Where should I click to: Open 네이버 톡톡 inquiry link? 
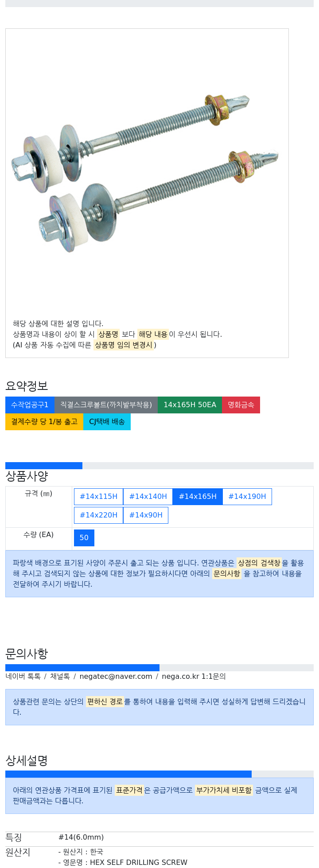23,677
